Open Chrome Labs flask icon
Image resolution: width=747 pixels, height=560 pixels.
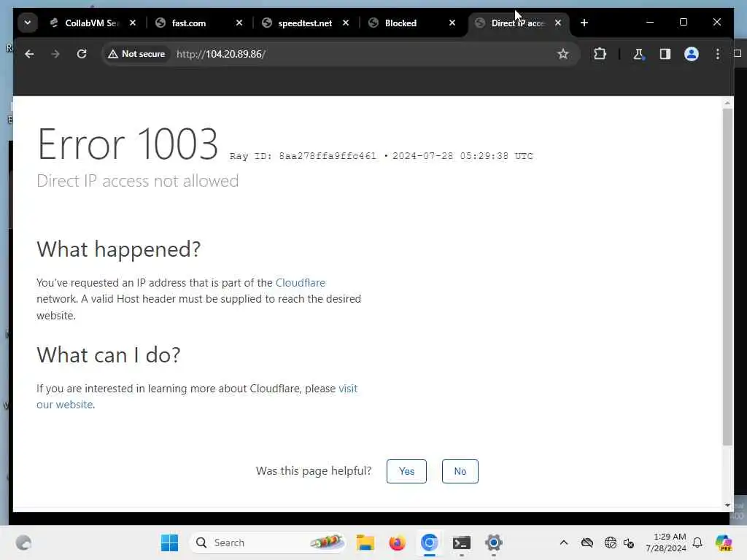(x=638, y=54)
